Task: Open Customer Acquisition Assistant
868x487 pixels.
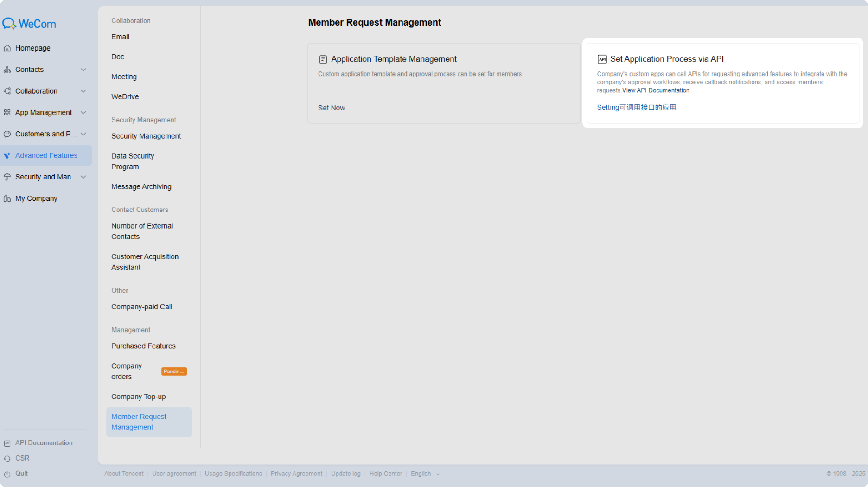Action: [x=145, y=262]
